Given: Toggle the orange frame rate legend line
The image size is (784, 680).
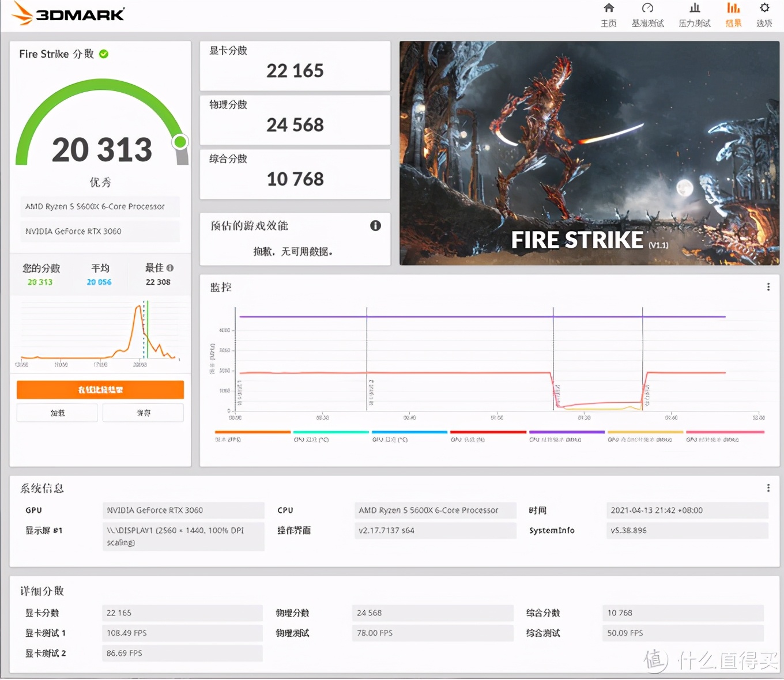Looking at the screenshot, I should [x=252, y=432].
